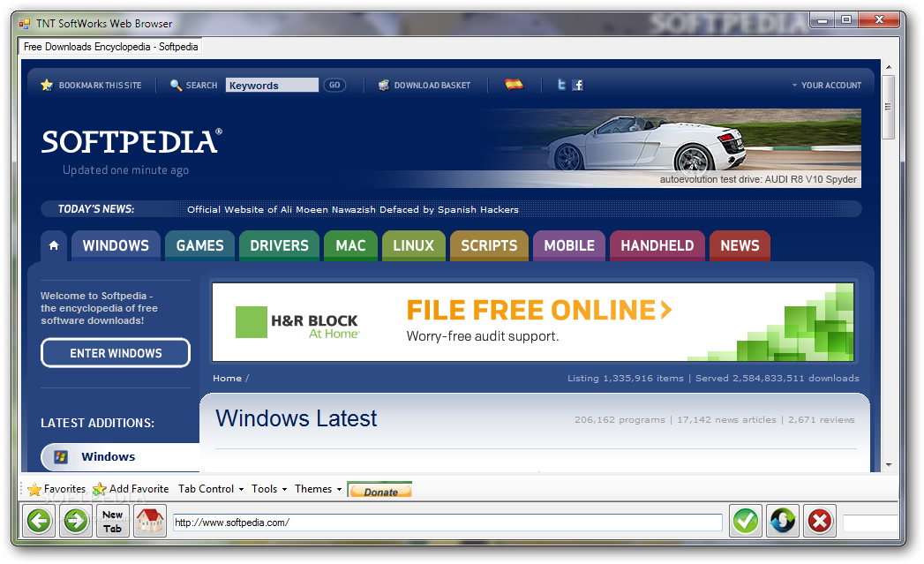Click the 2,671 reviews text
Image resolution: width=924 pixels, height=564 pixels.
[822, 419]
